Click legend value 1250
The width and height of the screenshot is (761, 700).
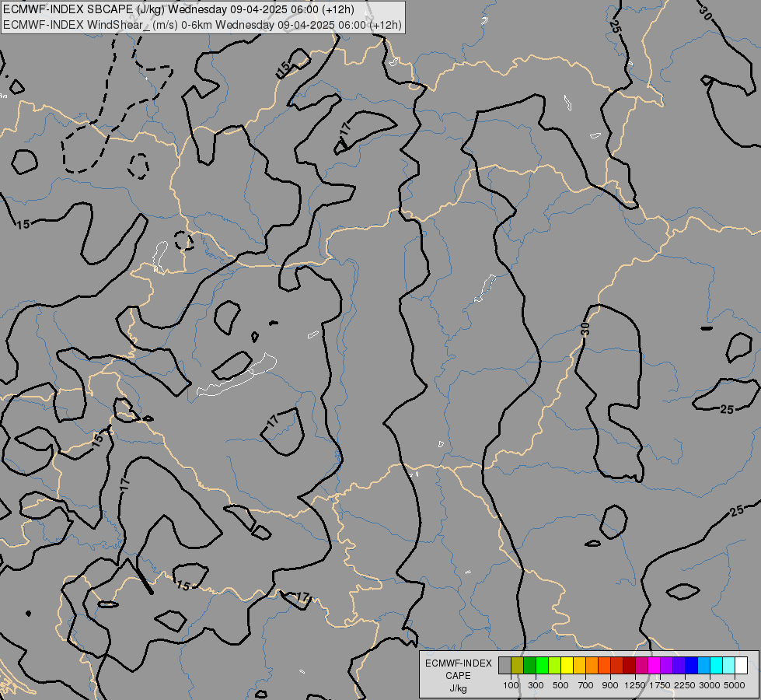click(x=635, y=685)
